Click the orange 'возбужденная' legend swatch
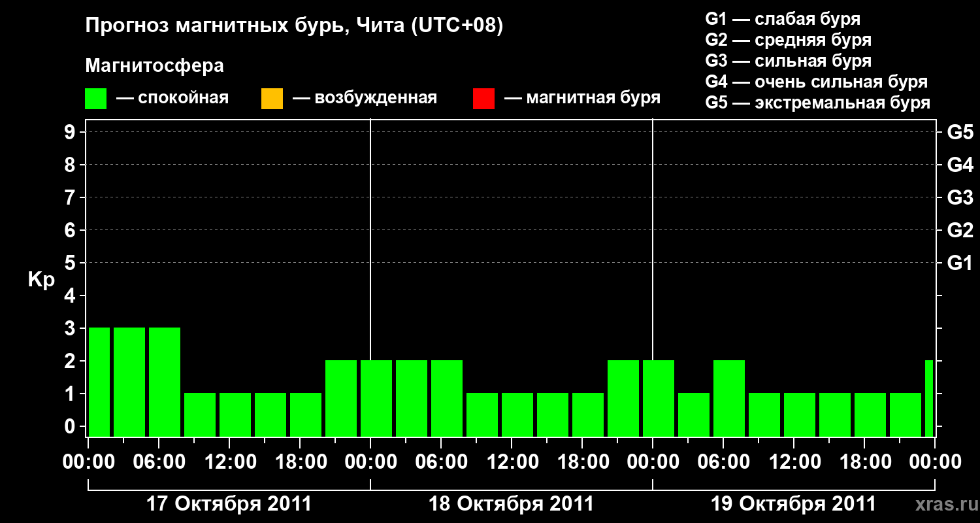This screenshot has height=523, width=980. point(272,99)
